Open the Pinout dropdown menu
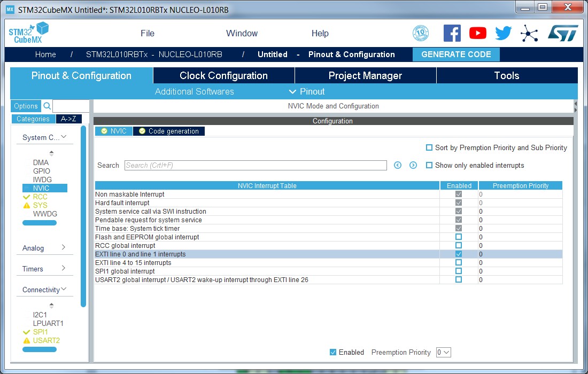 point(307,91)
